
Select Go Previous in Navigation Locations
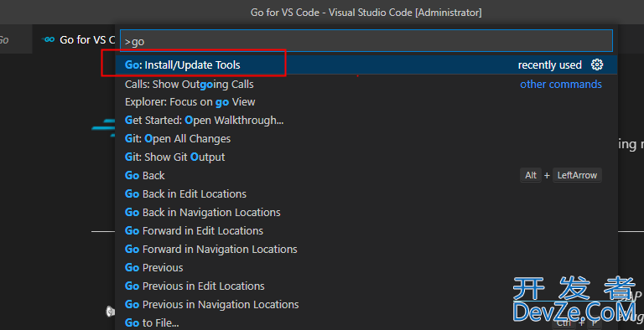coord(366,305)
